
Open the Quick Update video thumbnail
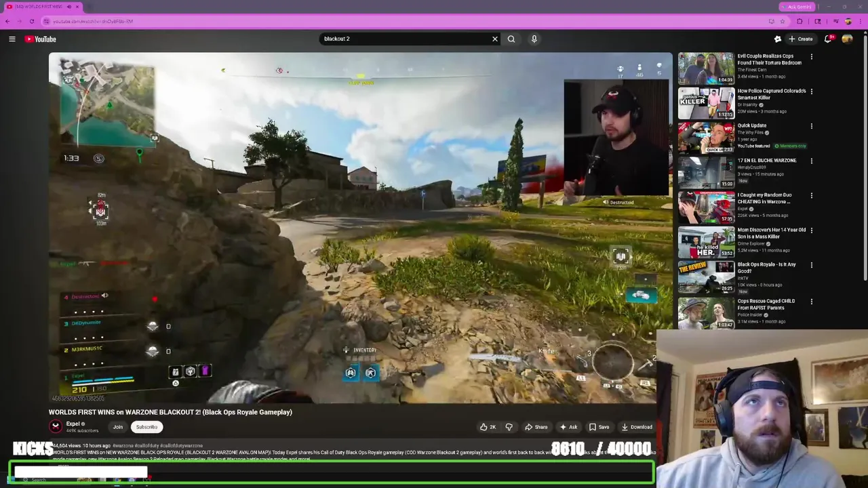(706, 138)
